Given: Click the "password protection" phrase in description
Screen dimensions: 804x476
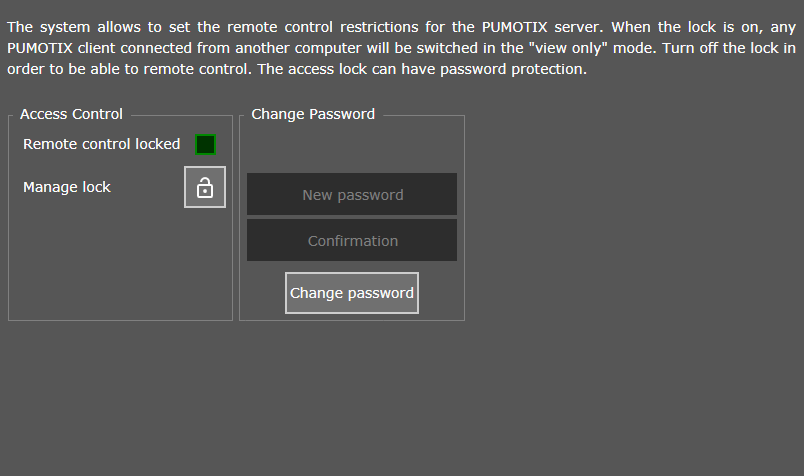Looking at the screenshot, I should 513,69.
